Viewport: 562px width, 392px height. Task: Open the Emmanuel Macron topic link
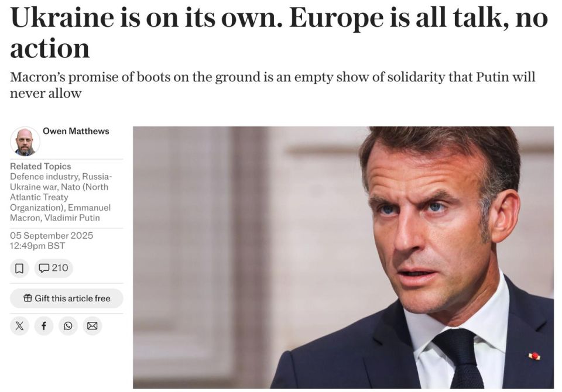(x=89, y=207)
